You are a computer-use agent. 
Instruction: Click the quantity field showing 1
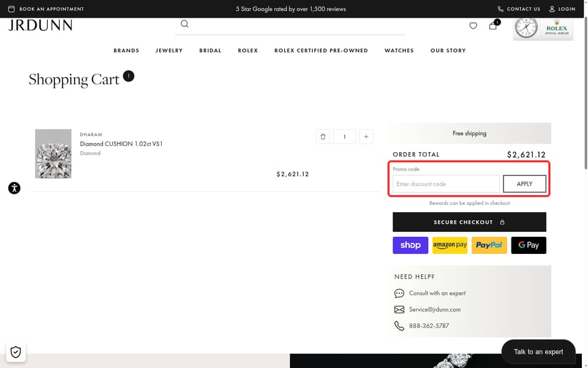pyautogui.click(x=345, y=137)
